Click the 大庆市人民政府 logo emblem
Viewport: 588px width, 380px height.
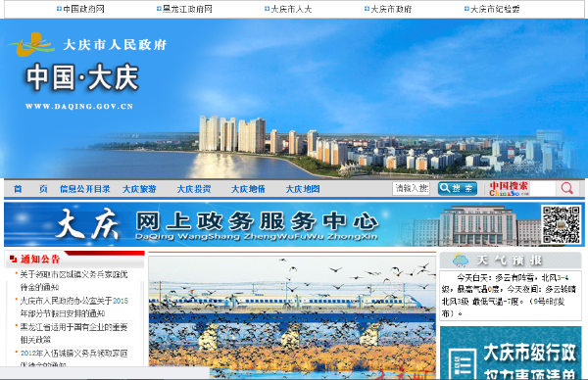tap(30, 45)
